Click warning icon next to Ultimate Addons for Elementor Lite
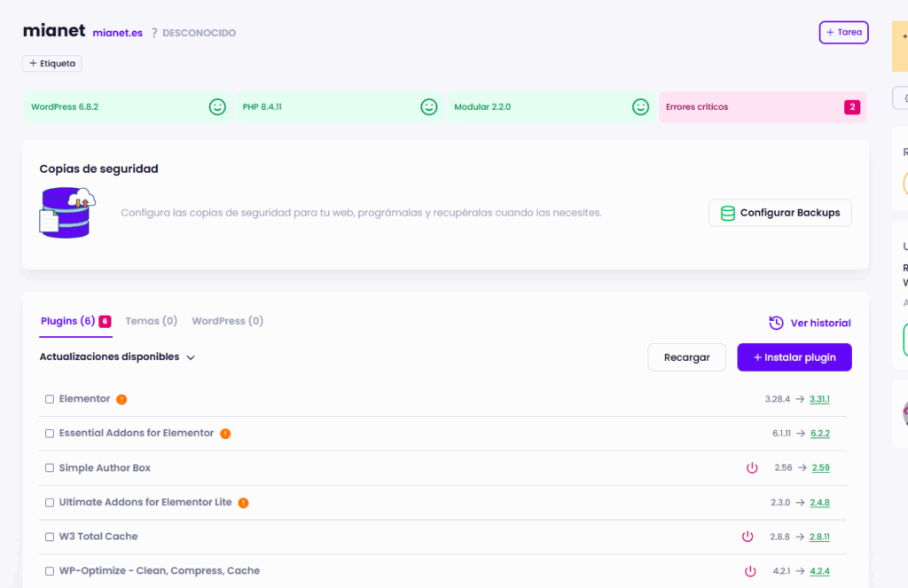Image resolution: width=908 pixels, height=588 pixels. coord(243,503)
